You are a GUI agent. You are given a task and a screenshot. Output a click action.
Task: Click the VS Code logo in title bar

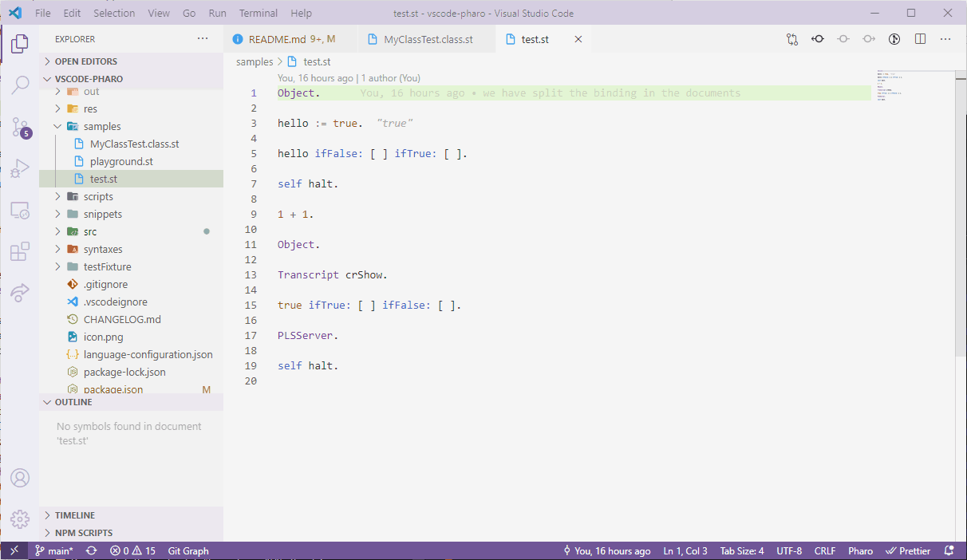[x=14, y=13]
